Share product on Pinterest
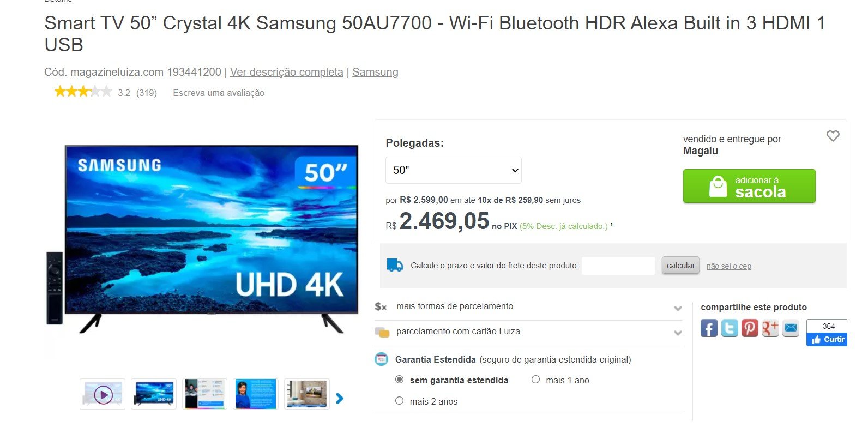Screen dimensions: 868x427 750,328
